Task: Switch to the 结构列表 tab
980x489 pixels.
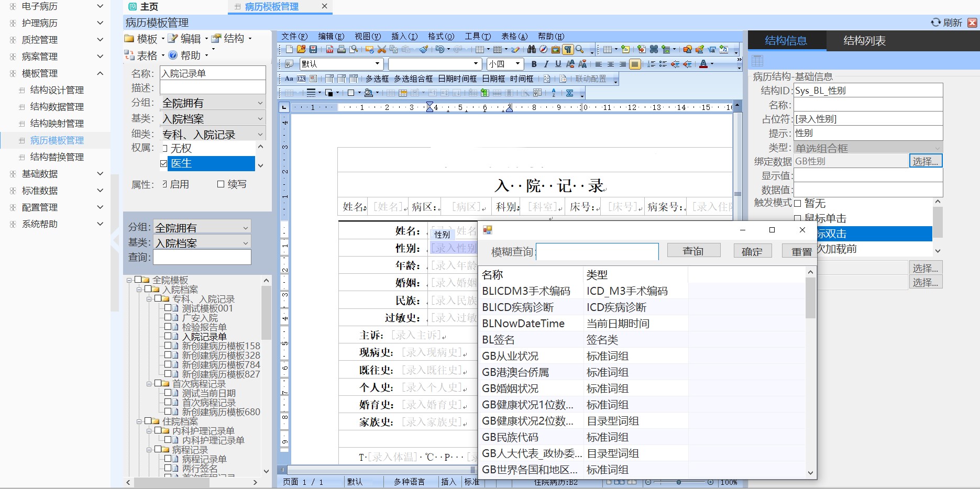Action: tap(865, 41)
